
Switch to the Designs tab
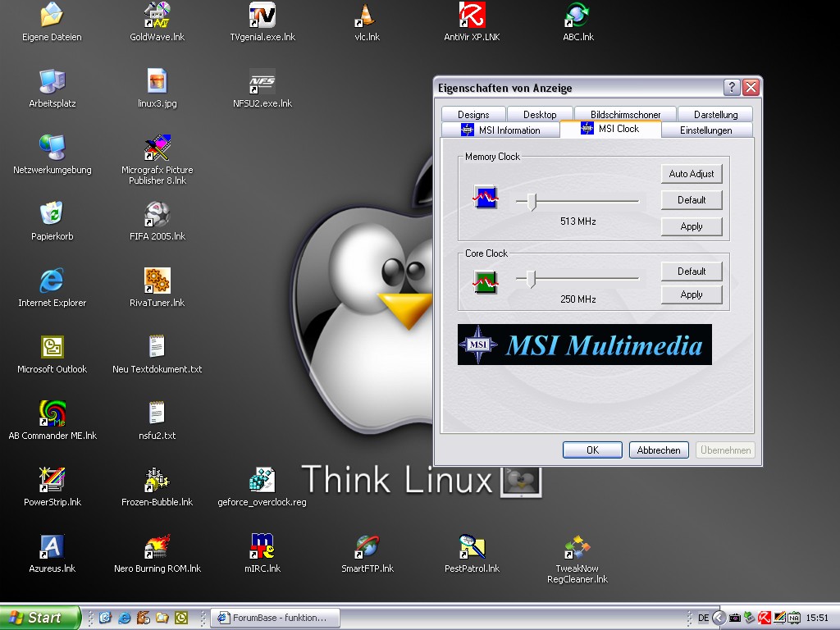pos(473,114)
